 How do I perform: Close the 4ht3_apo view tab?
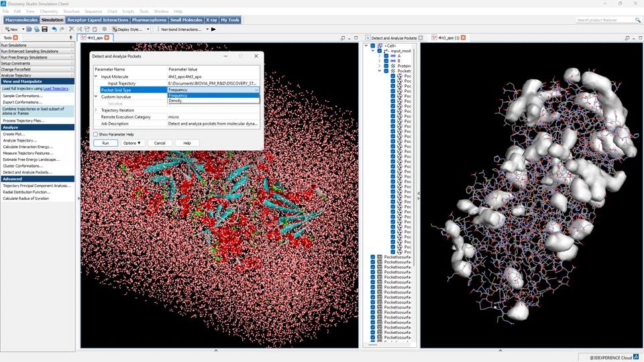click(107, 38)
